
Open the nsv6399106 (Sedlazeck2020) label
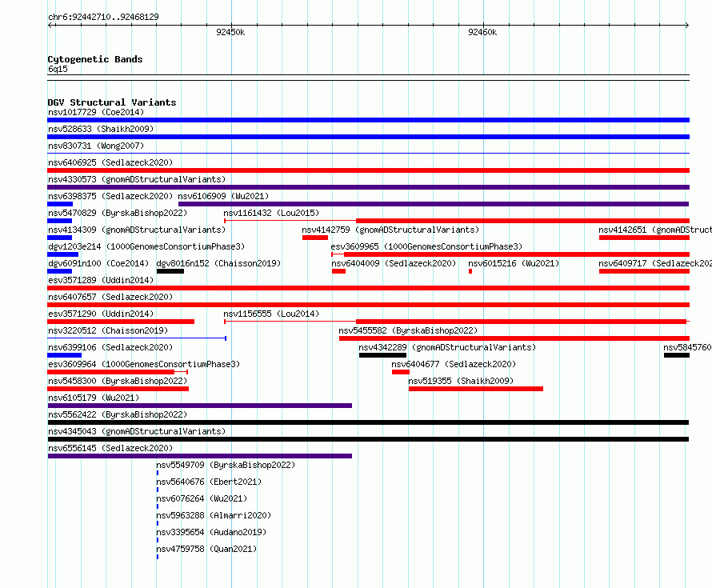pyautogui.click(x=110, y=347)
